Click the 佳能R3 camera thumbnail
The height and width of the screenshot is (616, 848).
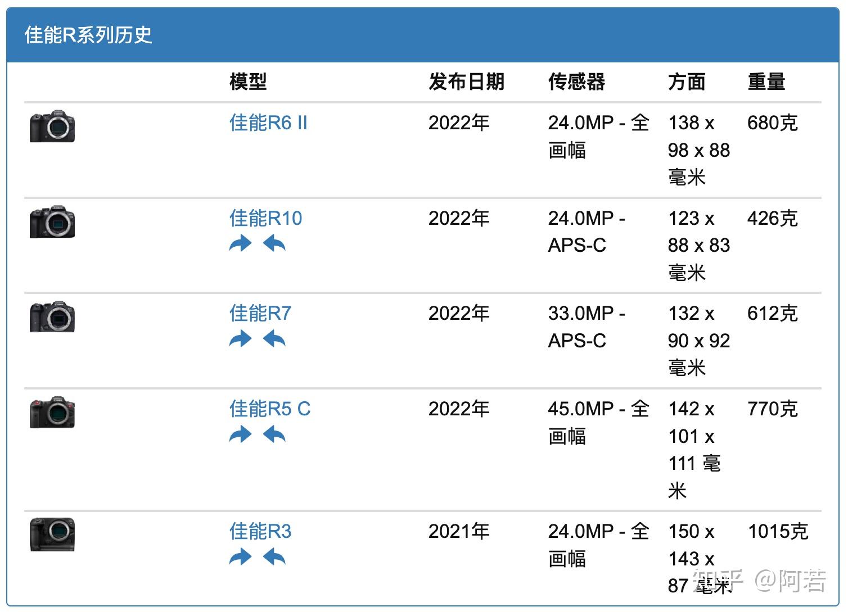coord(52,535)
